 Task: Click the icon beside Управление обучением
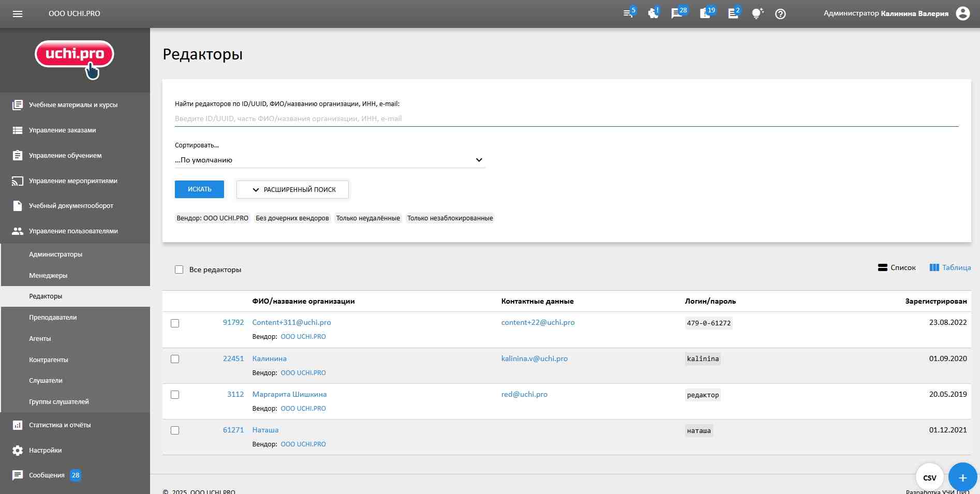coord(18,155)
